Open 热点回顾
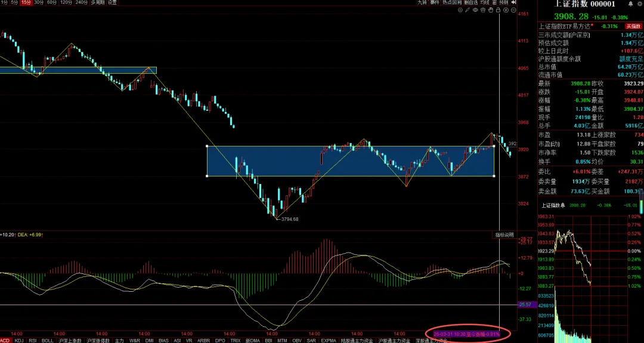The image size is (644, 343). coord(451,2)
